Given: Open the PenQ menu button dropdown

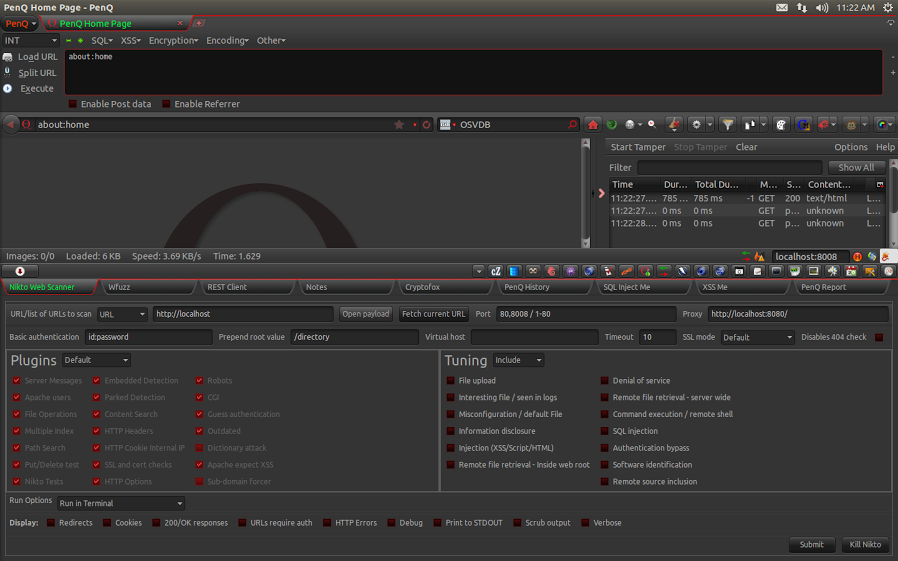Looking at the screenshot, I should tap(21, 23).
